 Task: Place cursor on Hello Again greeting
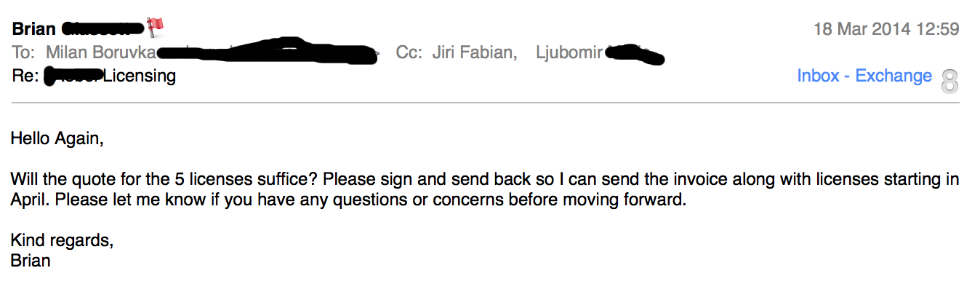(x=57, y=138)
